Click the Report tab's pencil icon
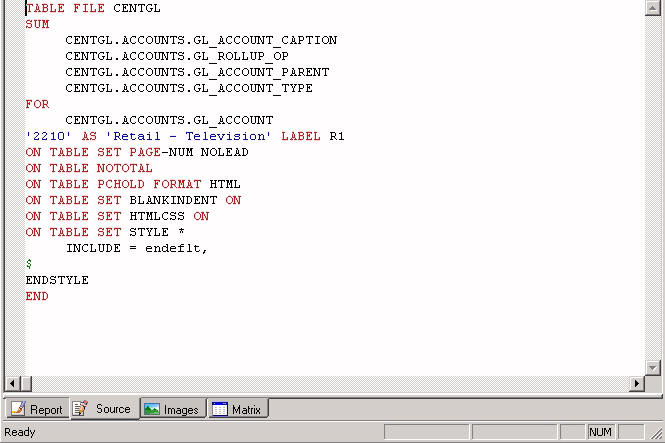 tap(18, 409)
